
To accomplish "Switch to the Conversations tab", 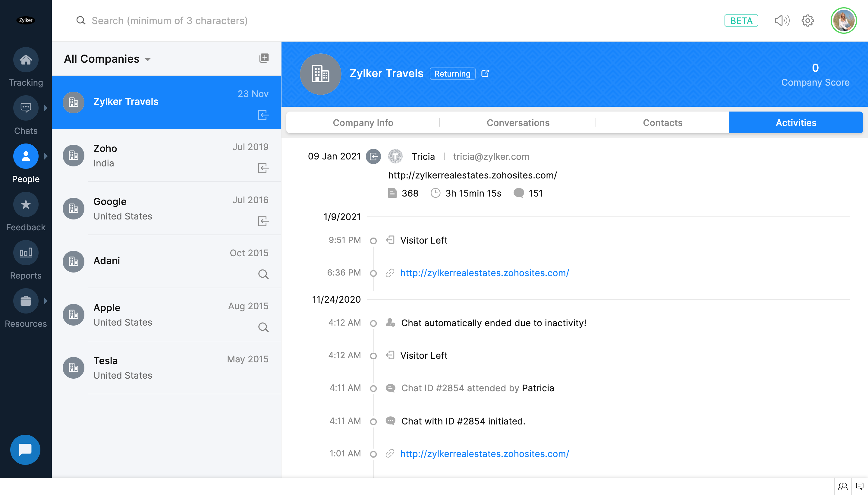I will 517,123.
